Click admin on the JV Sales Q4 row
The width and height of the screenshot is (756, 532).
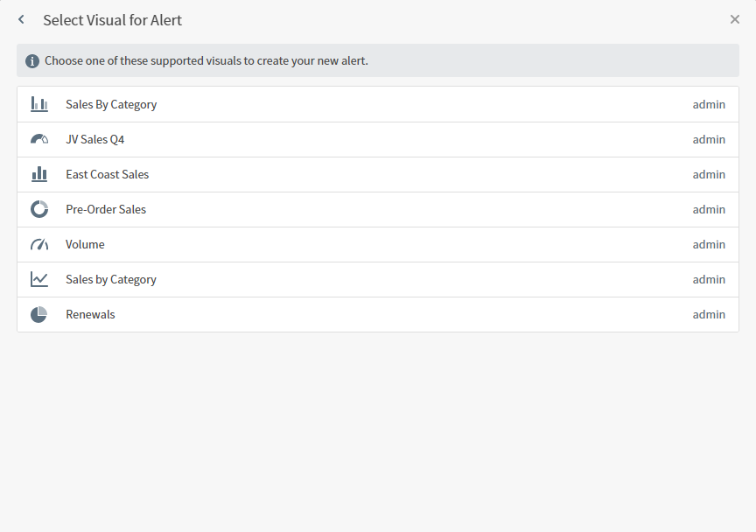tap(709, 138)
